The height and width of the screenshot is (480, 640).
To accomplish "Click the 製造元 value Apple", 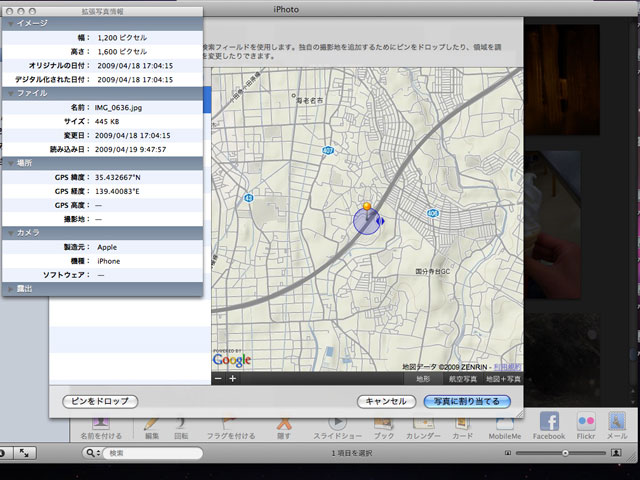I will pyautogui.click(x=107, y=247).
